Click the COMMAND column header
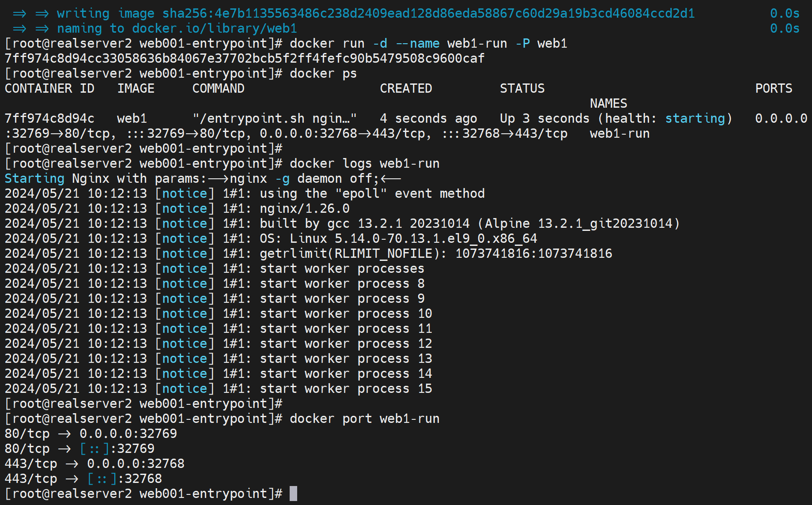812x505 pixels. point(218,88)
